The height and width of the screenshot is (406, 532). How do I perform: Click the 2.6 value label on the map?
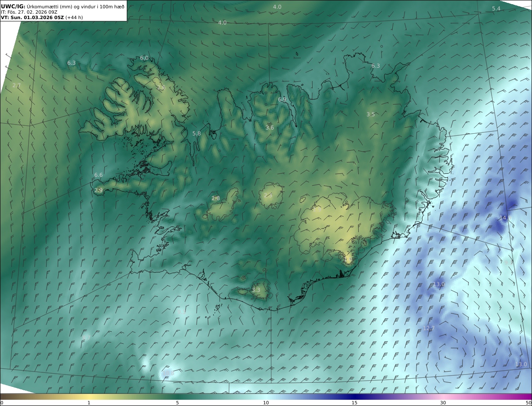(x=161, y=88)
